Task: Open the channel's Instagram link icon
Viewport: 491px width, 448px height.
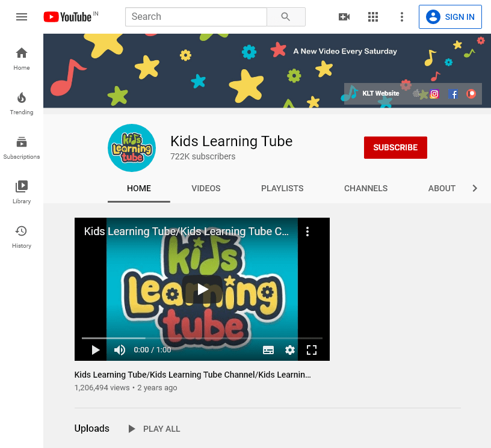Action: [x=434, y=94]
